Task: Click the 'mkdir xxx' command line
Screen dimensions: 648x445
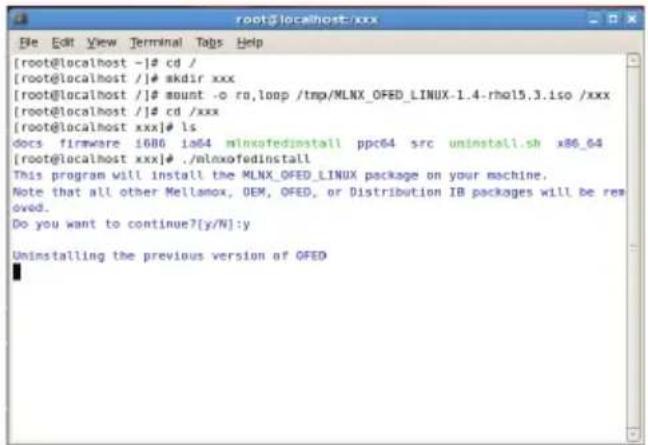Action: pyautogui.click(x=124, y=79)
